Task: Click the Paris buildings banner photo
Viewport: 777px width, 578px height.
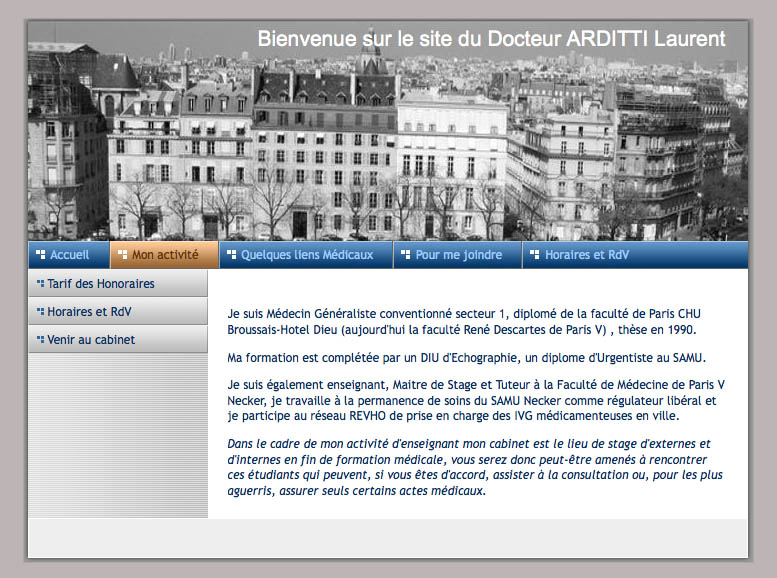Action: click(x=387, y=150)
